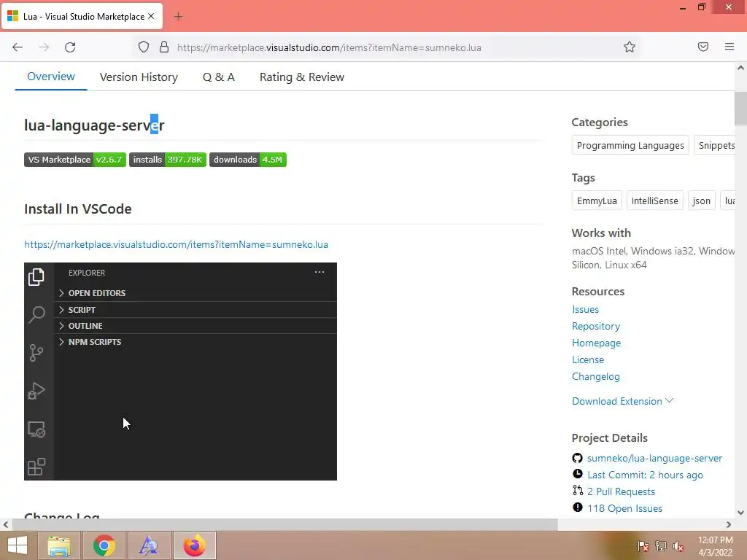Click the IntelliSense tag

click(654, 201)
